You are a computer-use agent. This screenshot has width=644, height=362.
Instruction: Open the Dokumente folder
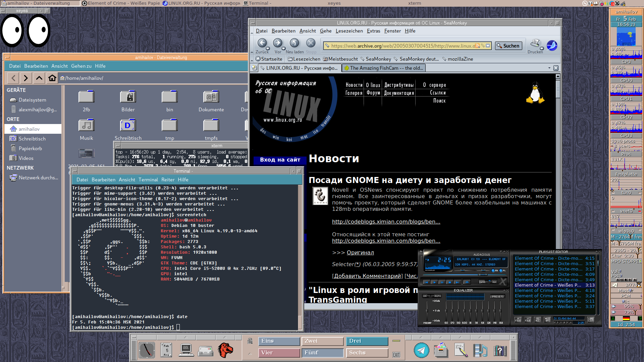211,101
